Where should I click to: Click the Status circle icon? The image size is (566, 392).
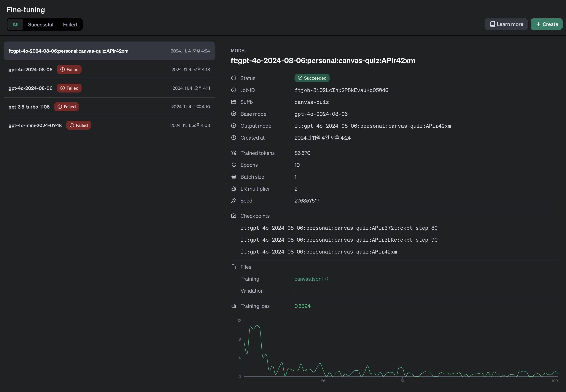click(234, 78)
